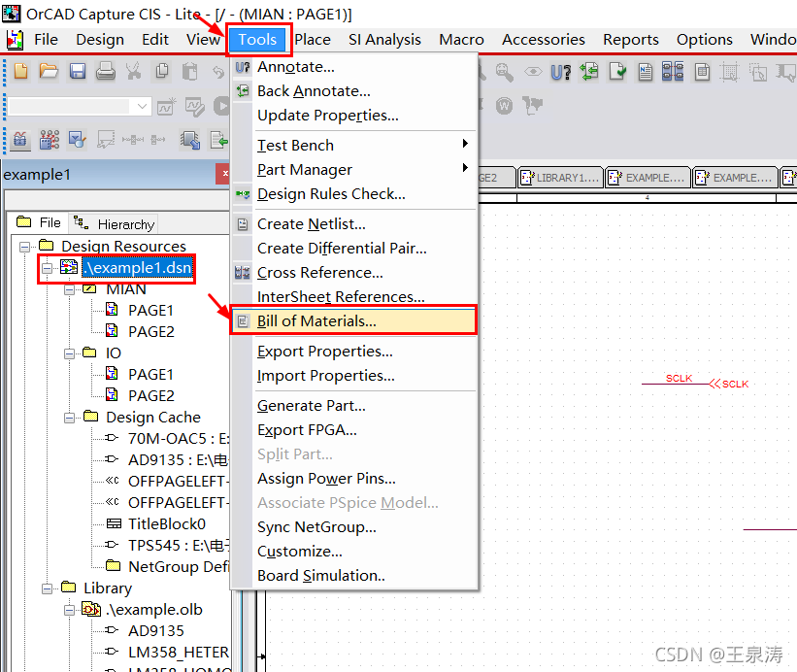
Task: Switch to the LIBRARY1 document tab
Action: (x=560, y=178)
